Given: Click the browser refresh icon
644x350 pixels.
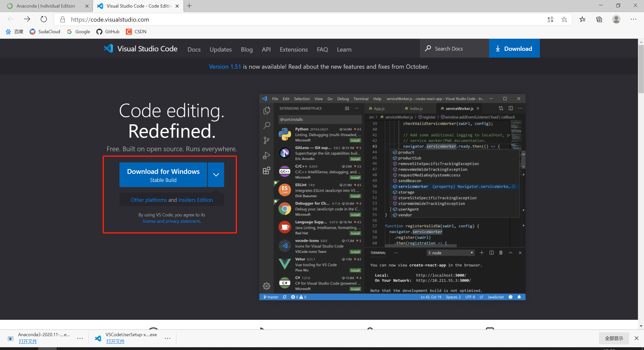Looking at the screenshot, I should click(x=44, y=19).
